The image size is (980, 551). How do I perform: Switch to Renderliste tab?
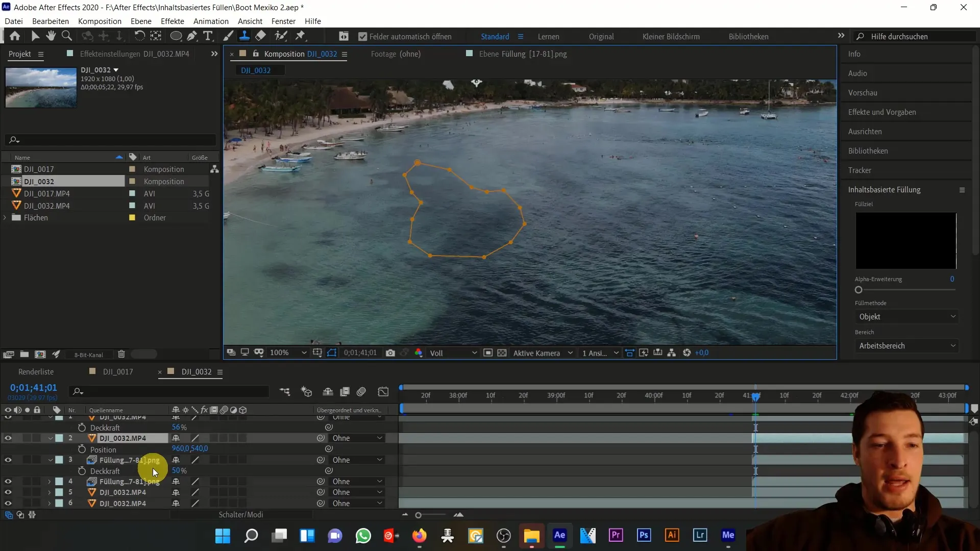pos(36,372)
